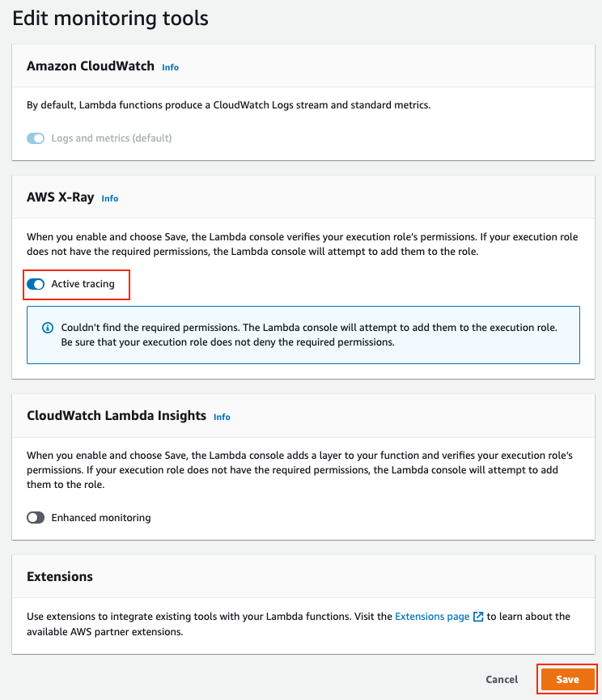Screen dimensions: 602x700
Task: Open the CloudWatch Lambda Insights Info link
Action: [x=222, y=417]
